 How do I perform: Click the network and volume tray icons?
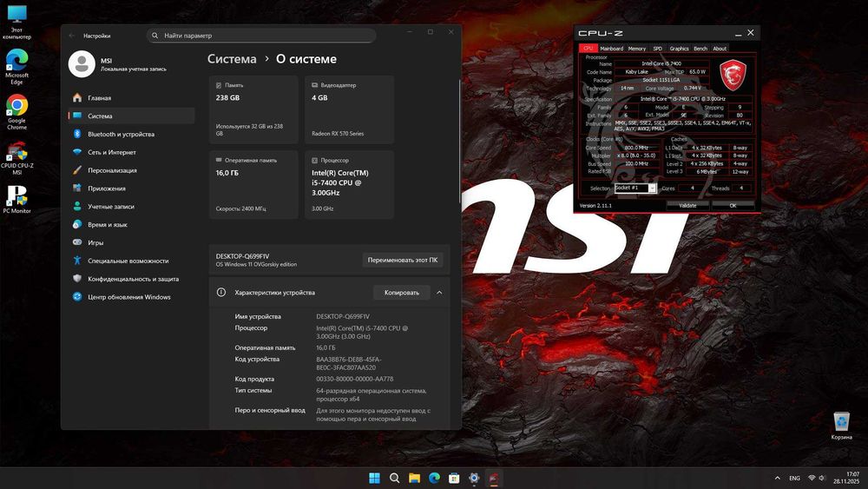(817, 478)
